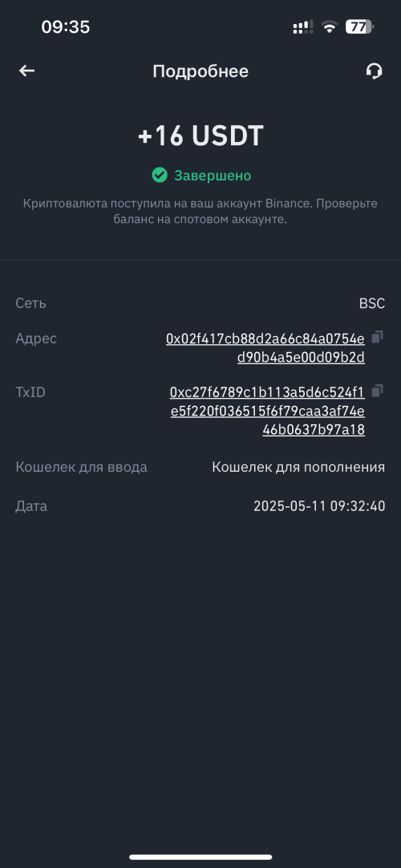Copy the deposit address with copy icon
The width and height of the screenshot is (401, 868).
tap(377, 337)
